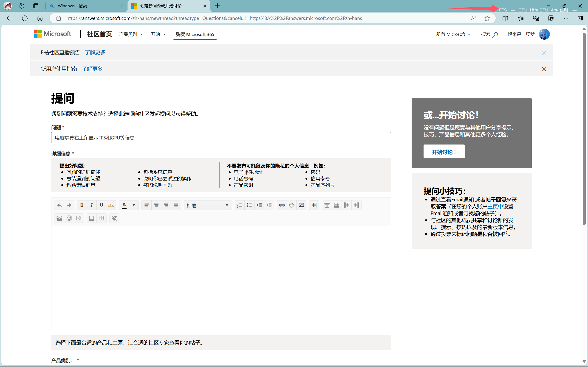This screenshot has width=588, height=367.
Task: Open the 标准 paragraph style dropdown
Action: (x=207, y=205)
